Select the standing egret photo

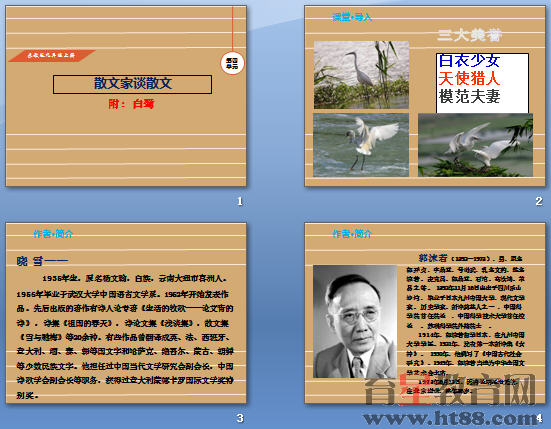[x=361, y=75]
